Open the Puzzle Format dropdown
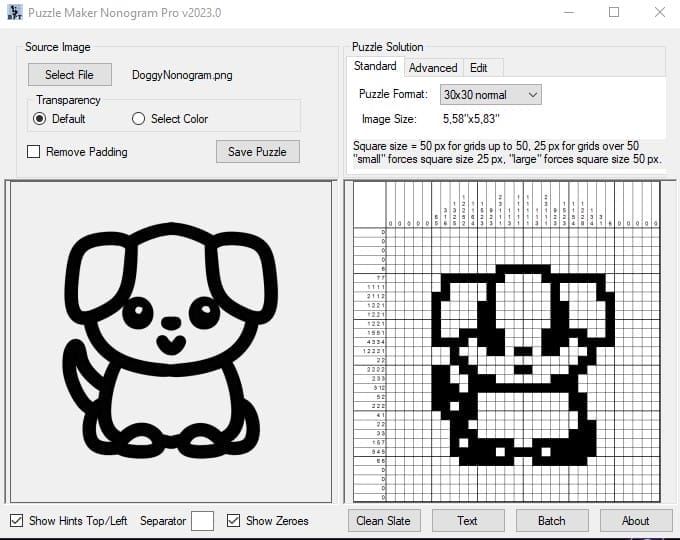Viewport: 680px width, 540px height. click(x=490, y=95)
